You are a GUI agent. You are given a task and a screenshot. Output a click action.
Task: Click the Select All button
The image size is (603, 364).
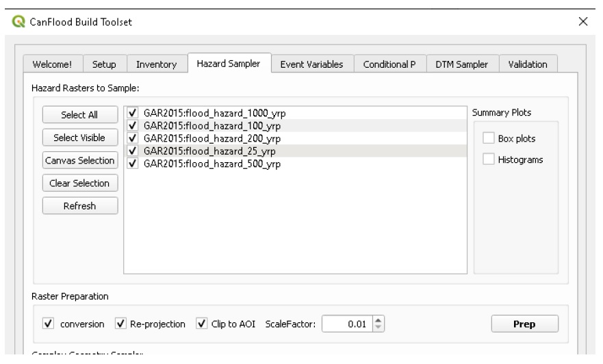point(80,114)
